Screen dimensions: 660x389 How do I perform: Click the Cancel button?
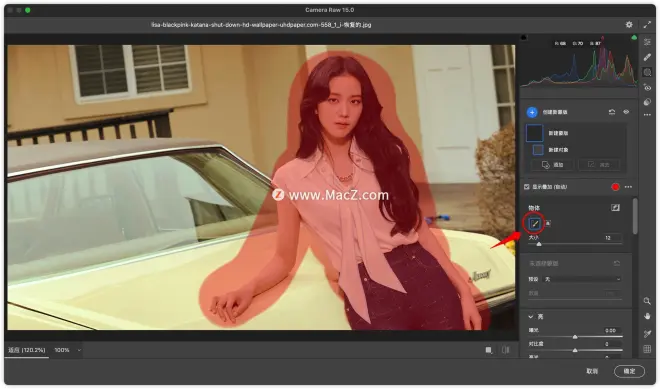(x=592, y=371)
